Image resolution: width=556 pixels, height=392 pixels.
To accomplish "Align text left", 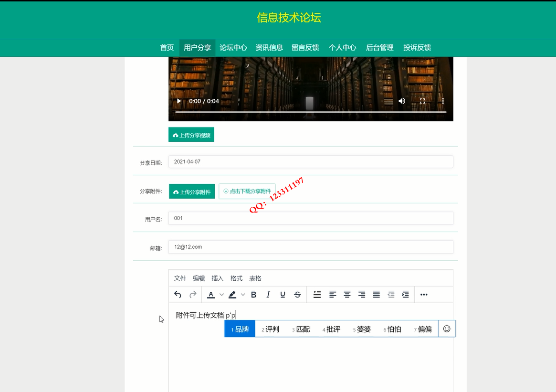I will [x=332, y=295].
